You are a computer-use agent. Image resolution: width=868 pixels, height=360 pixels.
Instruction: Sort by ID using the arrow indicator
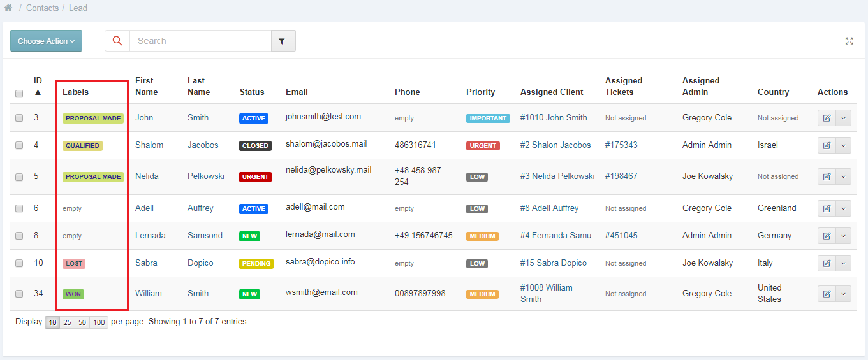click(38, 92)
